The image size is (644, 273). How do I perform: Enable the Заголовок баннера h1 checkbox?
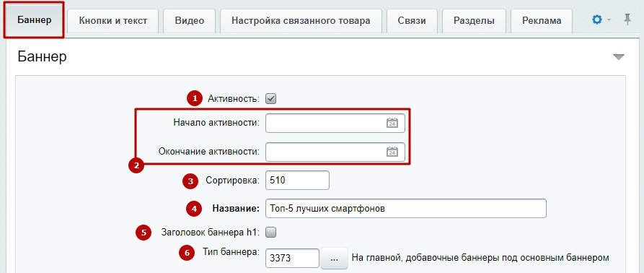tap(270, 233)
